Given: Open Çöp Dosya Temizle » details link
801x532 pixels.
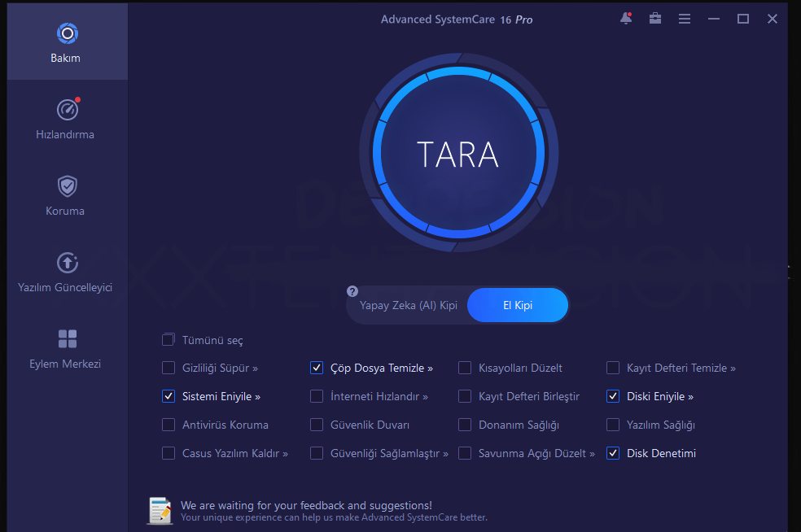Looking at the screenshot, I should (382, 368).
